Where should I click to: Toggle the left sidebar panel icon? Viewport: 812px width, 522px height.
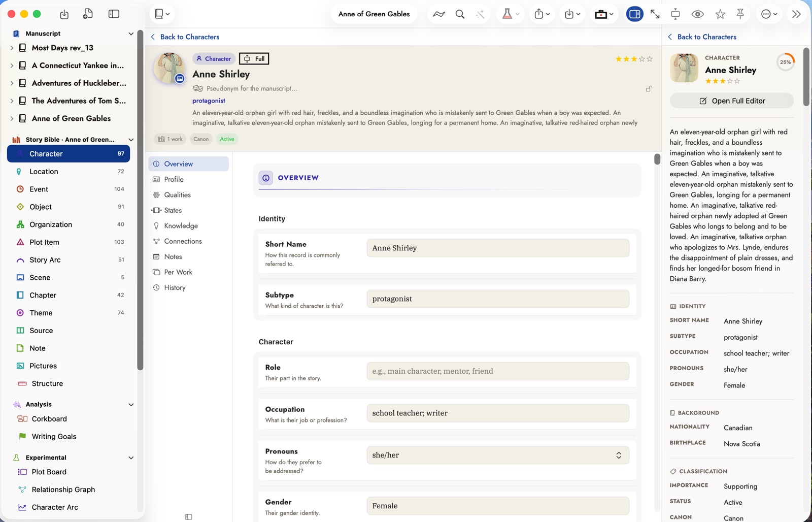tap(114, 14)
